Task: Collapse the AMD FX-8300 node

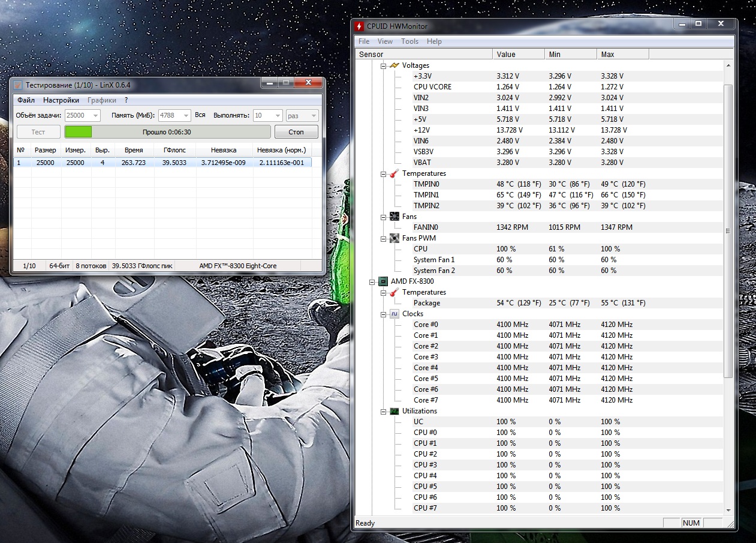Action: (x=372, y=281)
